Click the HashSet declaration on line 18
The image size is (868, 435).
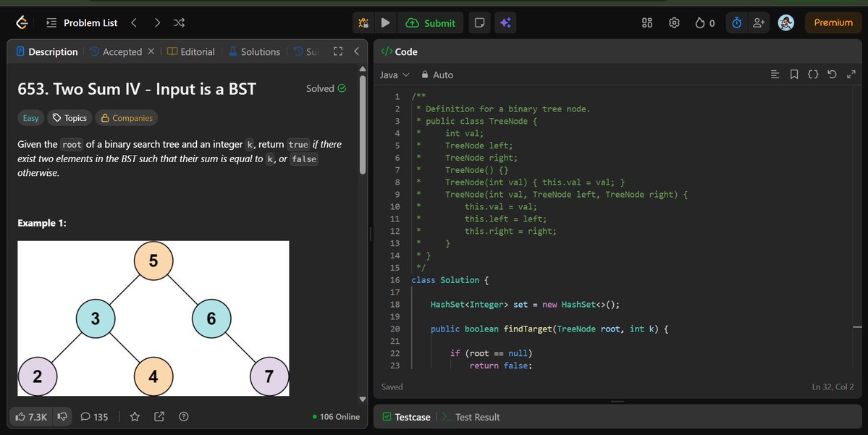pos(525,305)
